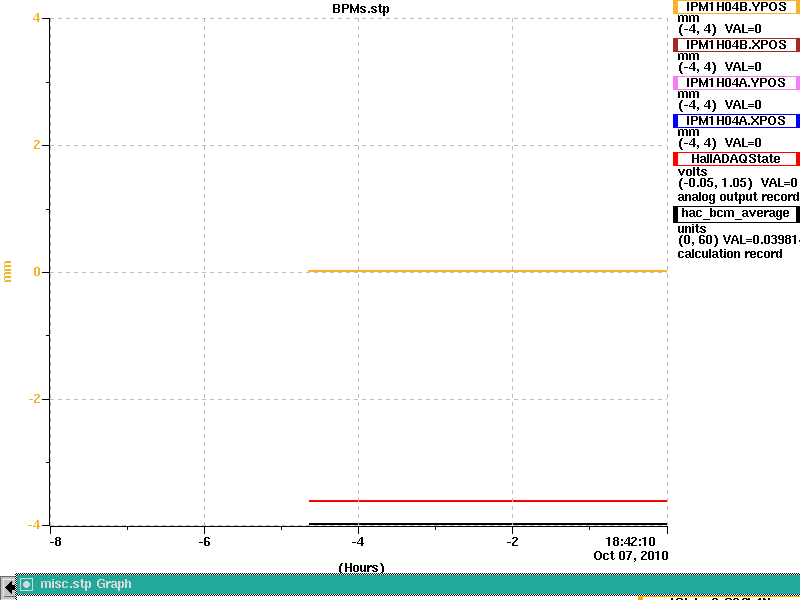
Task: Click the y-axis tick label 2
Action: [36, 145]
